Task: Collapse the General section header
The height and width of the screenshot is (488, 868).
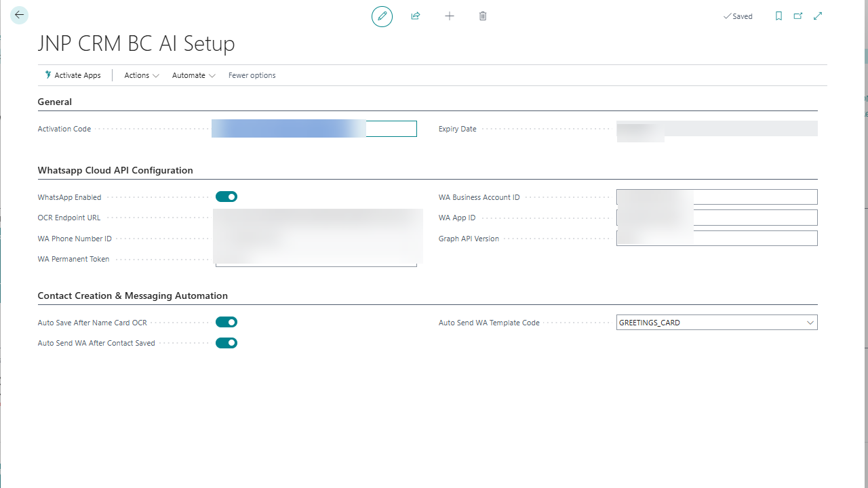Action: 55,102
